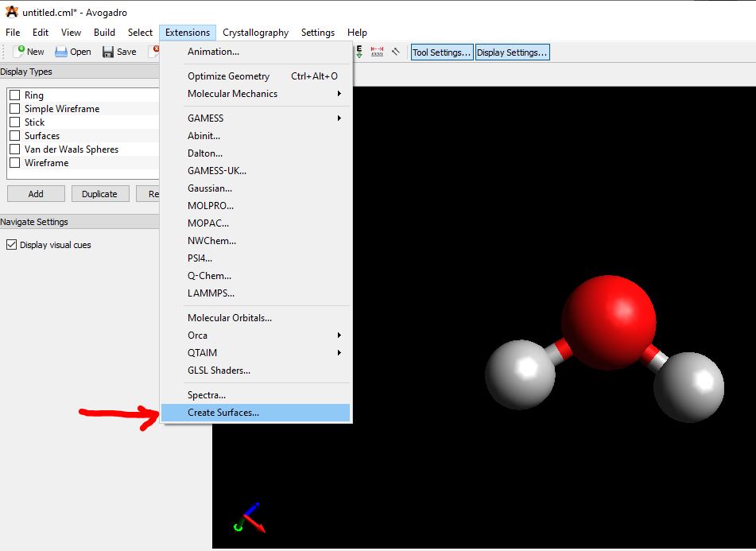Open the Crystallography menu
756x551 pixels.
pos(255,33)
